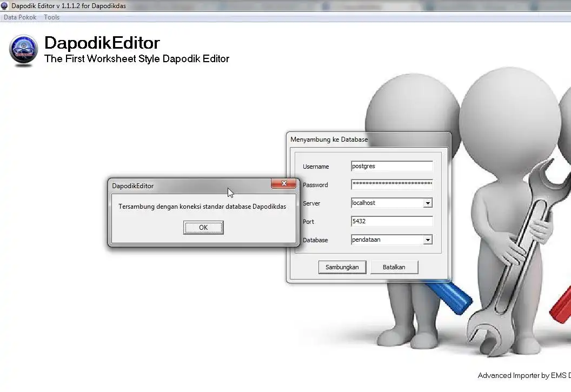The width and height of the screenshot is (571, 392).
Task: Expand the Server dropdown arrow
Action: click(428, 203)
